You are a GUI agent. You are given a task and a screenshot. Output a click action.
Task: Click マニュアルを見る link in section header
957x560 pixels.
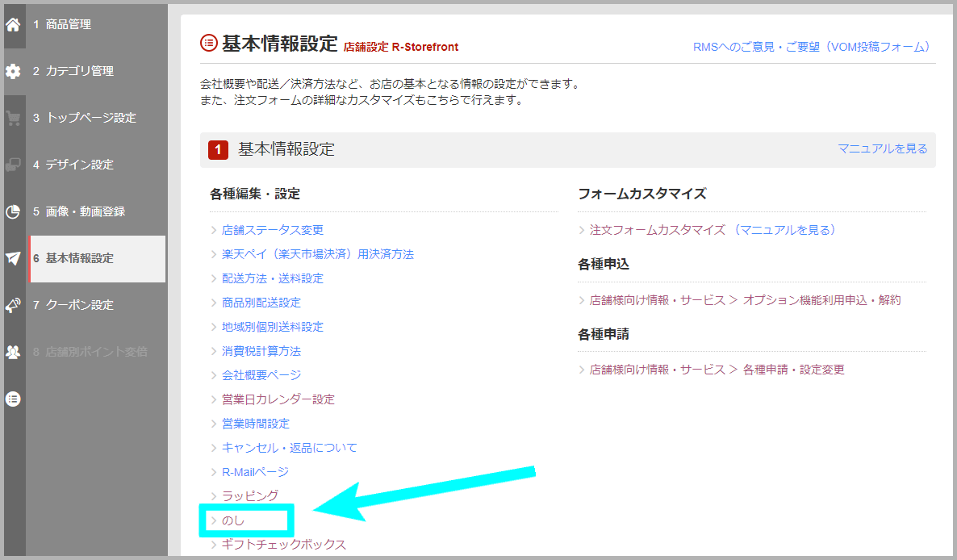pos(883,148)
